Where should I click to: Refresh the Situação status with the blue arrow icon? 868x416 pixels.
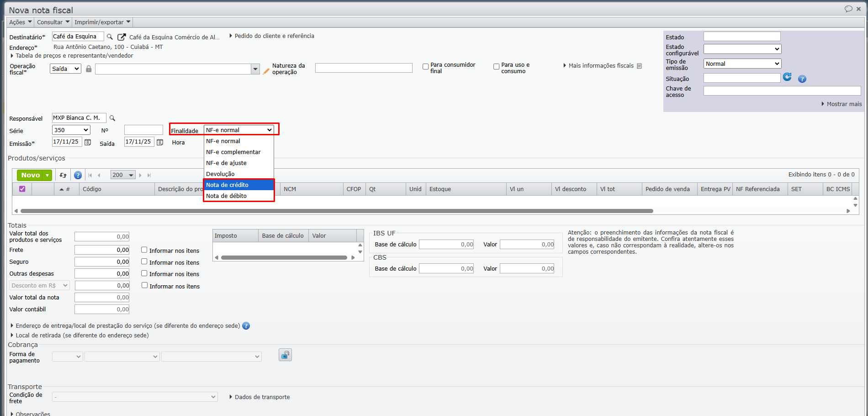click(787, 77)
